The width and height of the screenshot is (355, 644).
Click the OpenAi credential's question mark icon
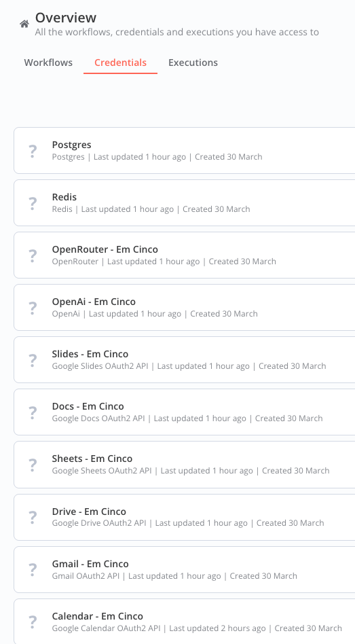(x=33, y=308)
